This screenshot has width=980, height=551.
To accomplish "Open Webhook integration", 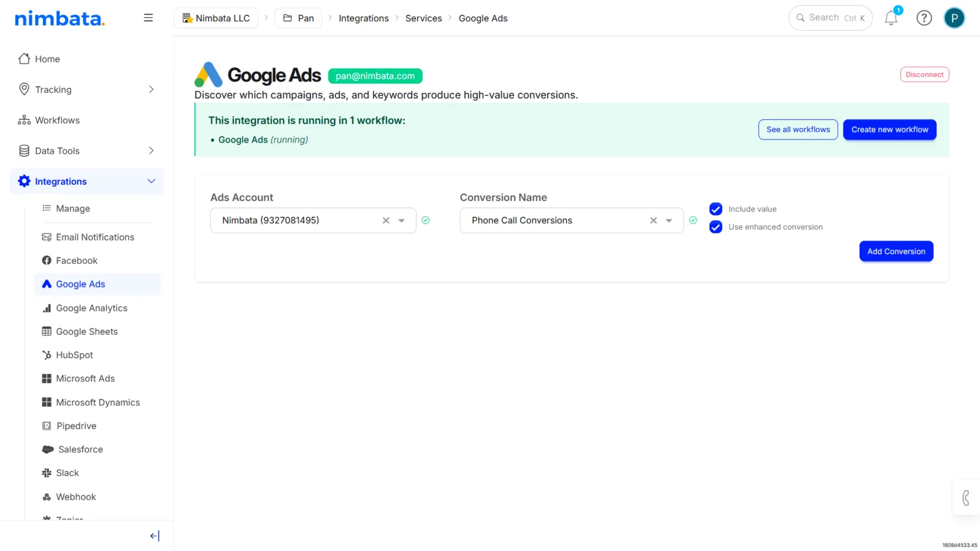I will pos(97,497).
